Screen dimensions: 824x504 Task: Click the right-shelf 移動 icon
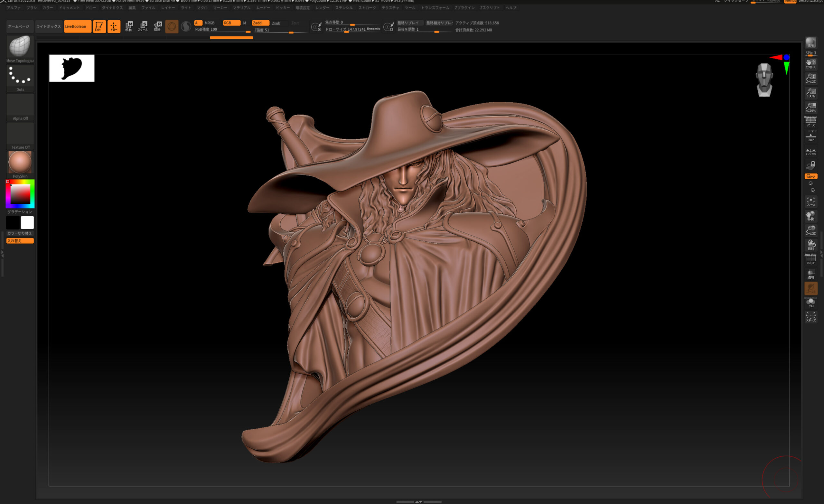tap(811, 216)
